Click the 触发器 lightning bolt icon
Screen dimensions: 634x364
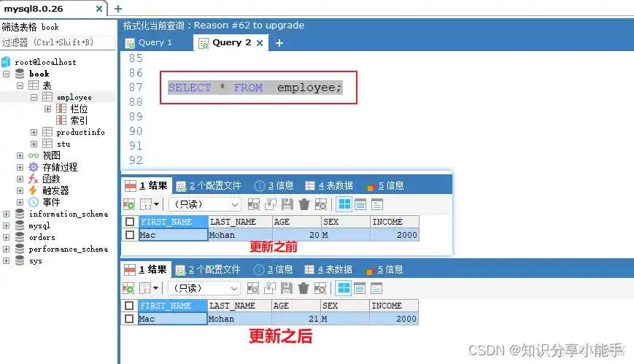click(x=33, y=190)
